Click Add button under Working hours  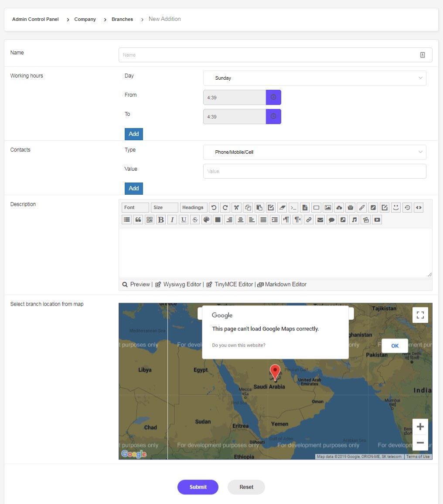(x=134, y=134)
